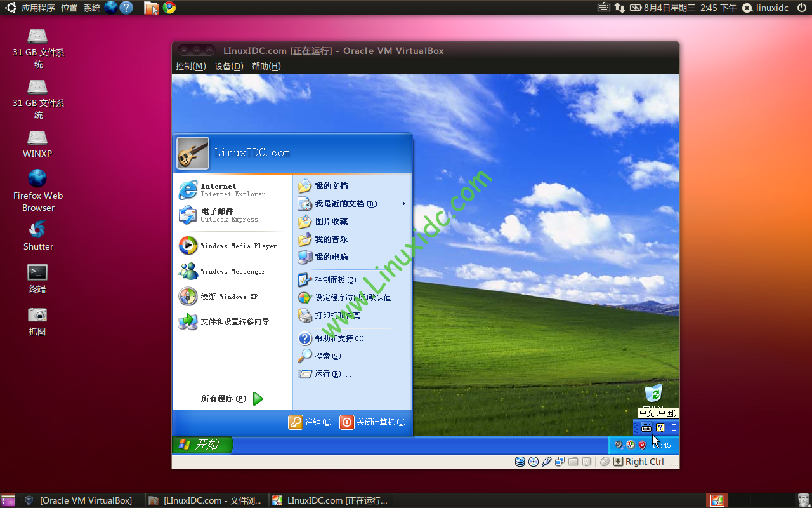Open the WINXP drive on Ubuntu desktop
The width and height of the screenshot is (812, 508).
(37, 144)
